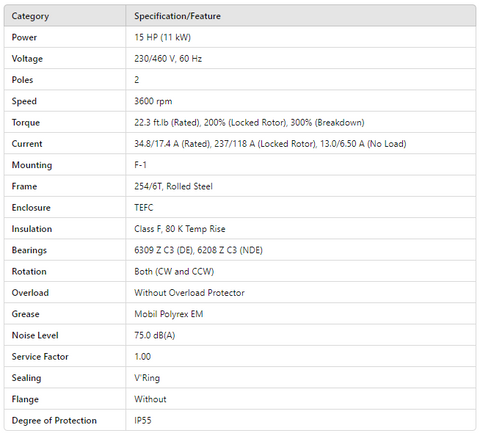Viewport: 480px width, 436px height.
Task: Click the Specification/Feature column header
Action: [x=177, y=16]
